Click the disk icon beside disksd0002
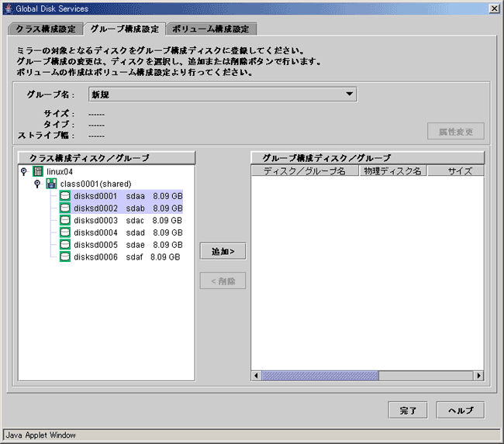The width and height of the screenshot is (504, 444). [65, 208]
